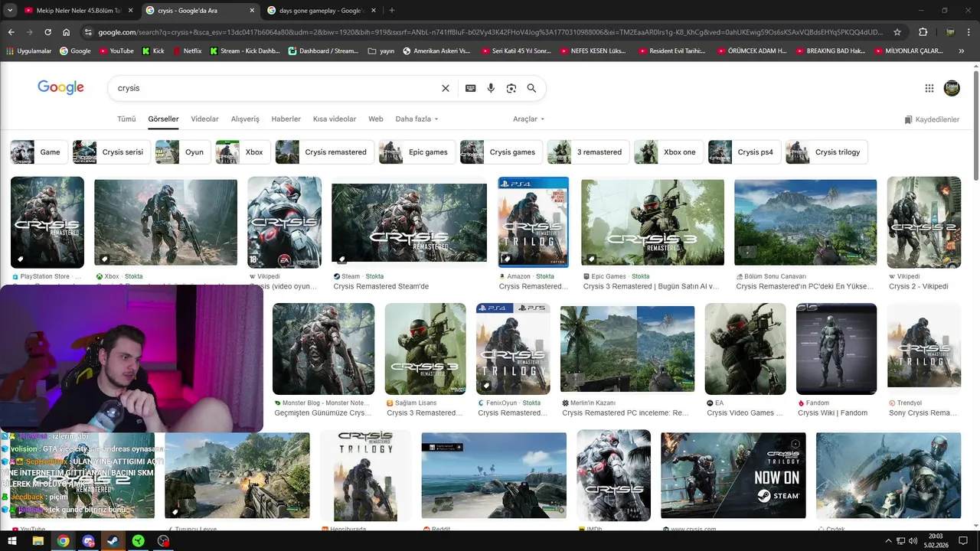
Task: Filter by 'Xbox one' chip
Action: [x=669, y=152]
